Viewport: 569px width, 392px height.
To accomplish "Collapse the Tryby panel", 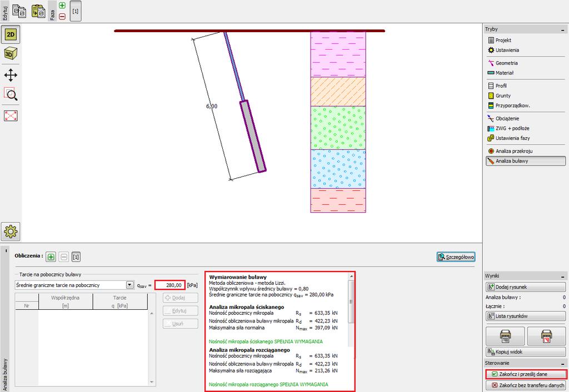I will 563,29.
